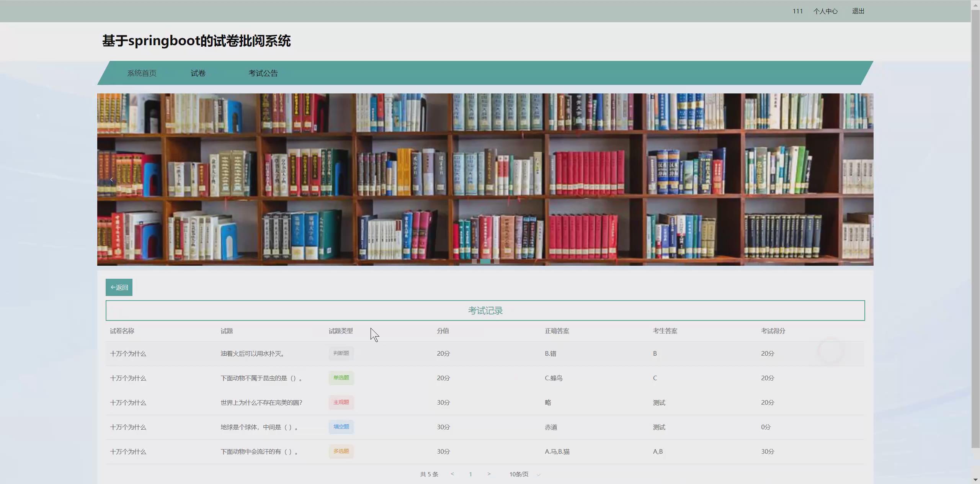Open 个人中心 from top bar
This screenshot has width=980, height=484.
[825, 11]
